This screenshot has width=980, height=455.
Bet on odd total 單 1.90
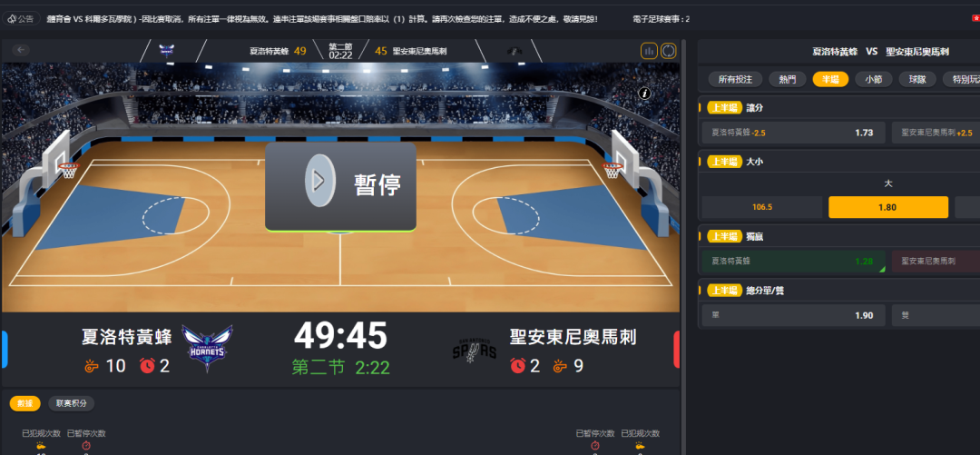pyautogui.click(x=793, y=315)
